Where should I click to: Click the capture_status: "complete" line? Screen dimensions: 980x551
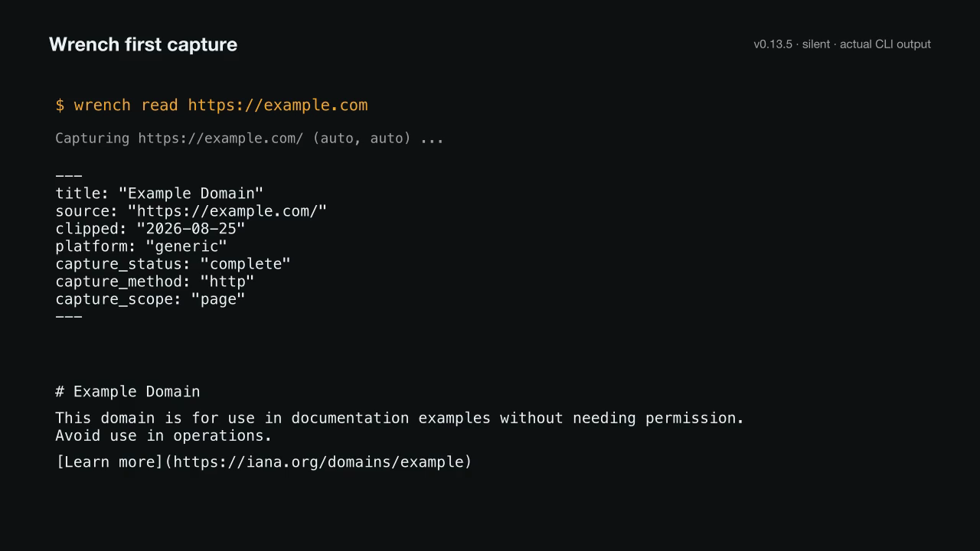click(173, 264)
